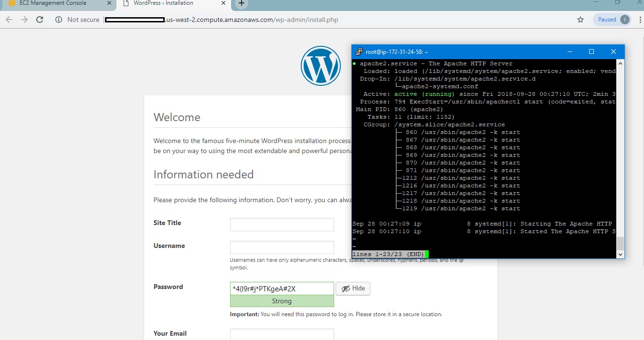Viewport: 644px width, 340px height.
Task: Minimize the PuTTY terminal window
Action: [x=570, y=52]
